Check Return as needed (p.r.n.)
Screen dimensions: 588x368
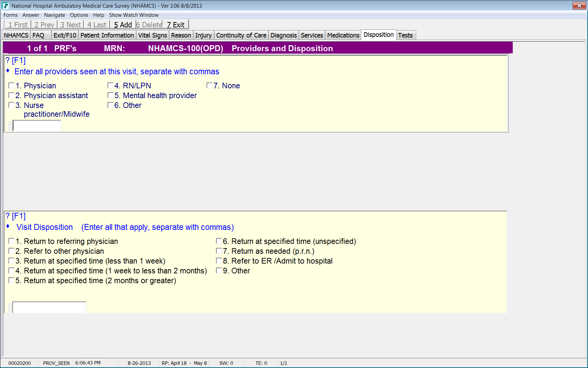[x=219, y=251]
